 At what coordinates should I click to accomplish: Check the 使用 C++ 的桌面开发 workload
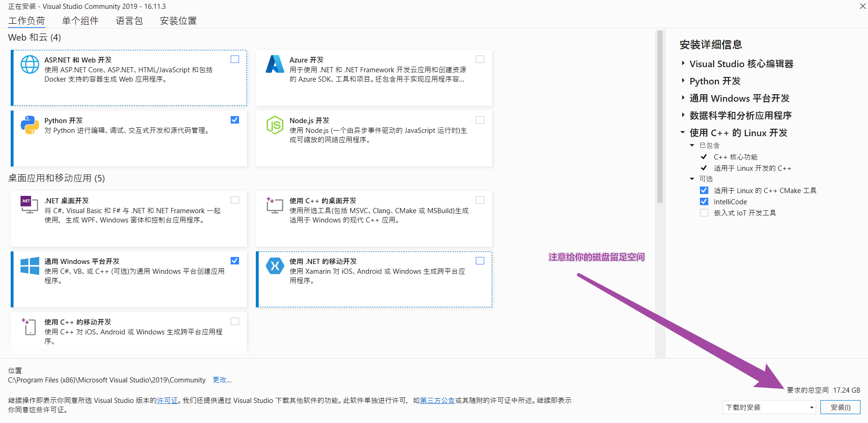[480, 200]
